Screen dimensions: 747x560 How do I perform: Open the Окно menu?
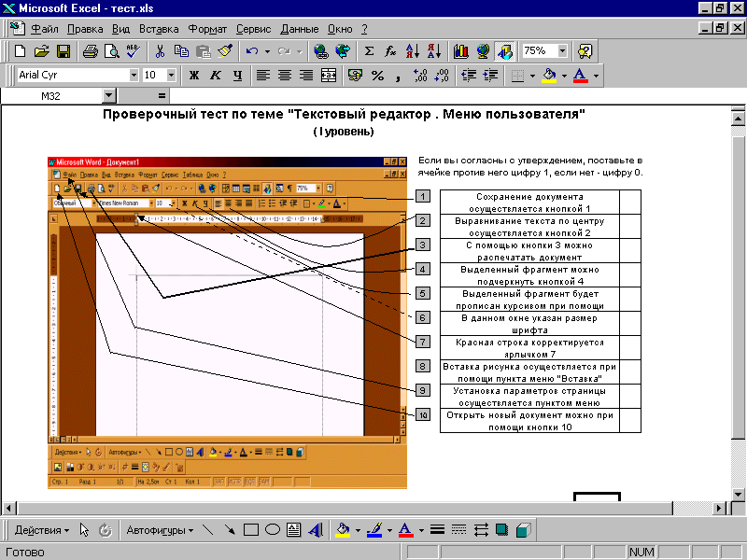click(x=340, y=29)
